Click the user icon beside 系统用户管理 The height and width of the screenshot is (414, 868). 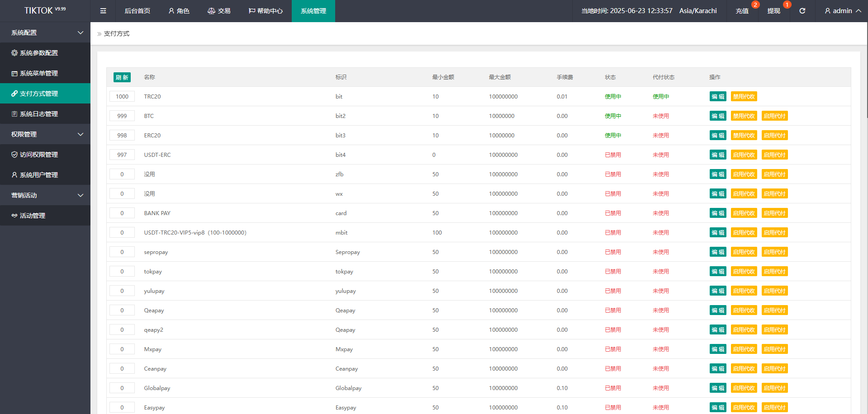coord(14,175)
